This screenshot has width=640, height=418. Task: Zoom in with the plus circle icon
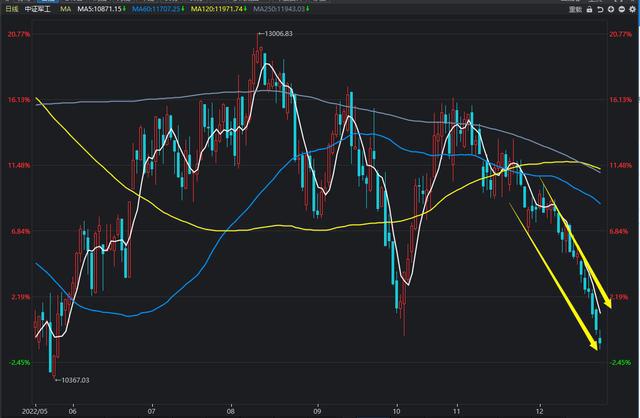coord(611,9)
